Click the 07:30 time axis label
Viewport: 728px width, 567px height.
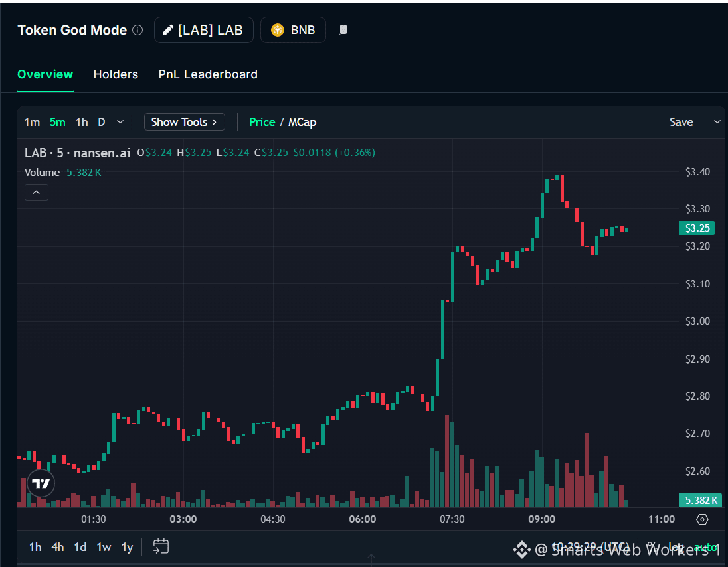[452, 519]
